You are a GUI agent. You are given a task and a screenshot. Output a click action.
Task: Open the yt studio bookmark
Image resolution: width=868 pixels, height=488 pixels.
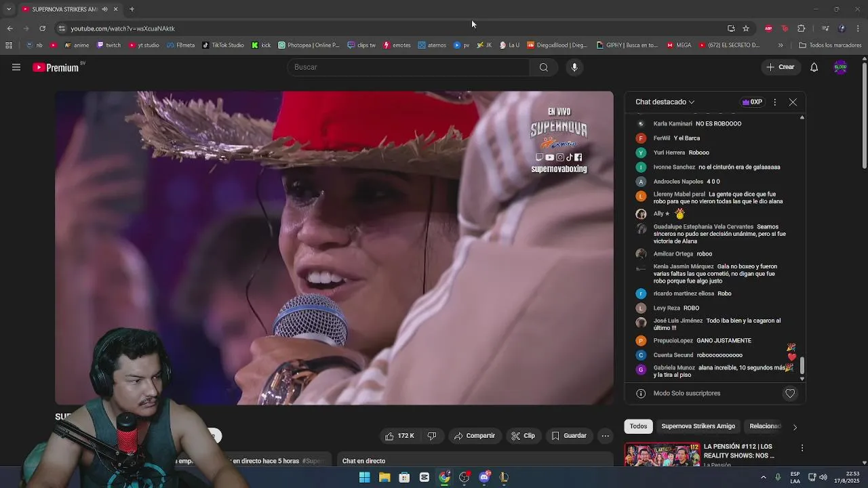144,45
